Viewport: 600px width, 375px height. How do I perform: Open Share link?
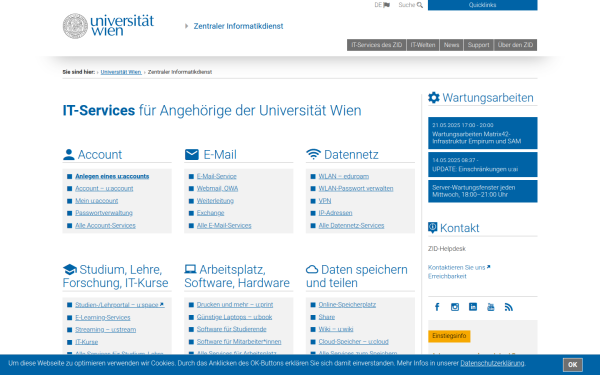pos(327,317)
